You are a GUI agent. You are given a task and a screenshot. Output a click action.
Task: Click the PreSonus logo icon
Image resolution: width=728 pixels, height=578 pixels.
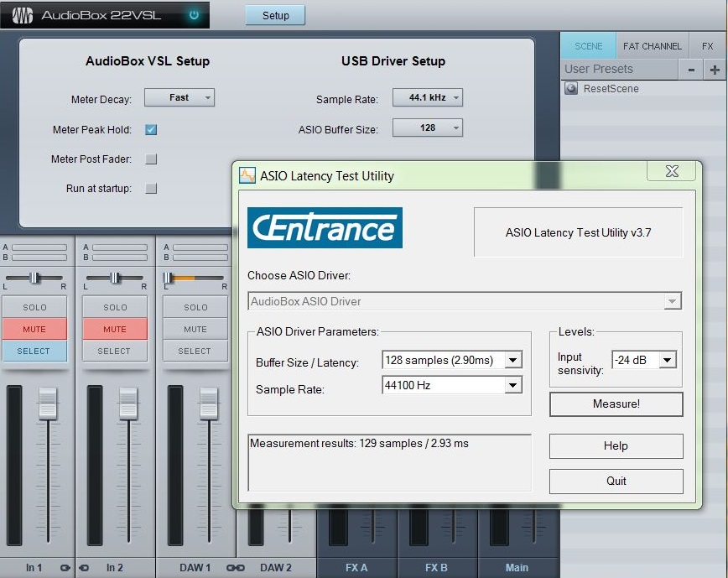[x=23, y=15]
